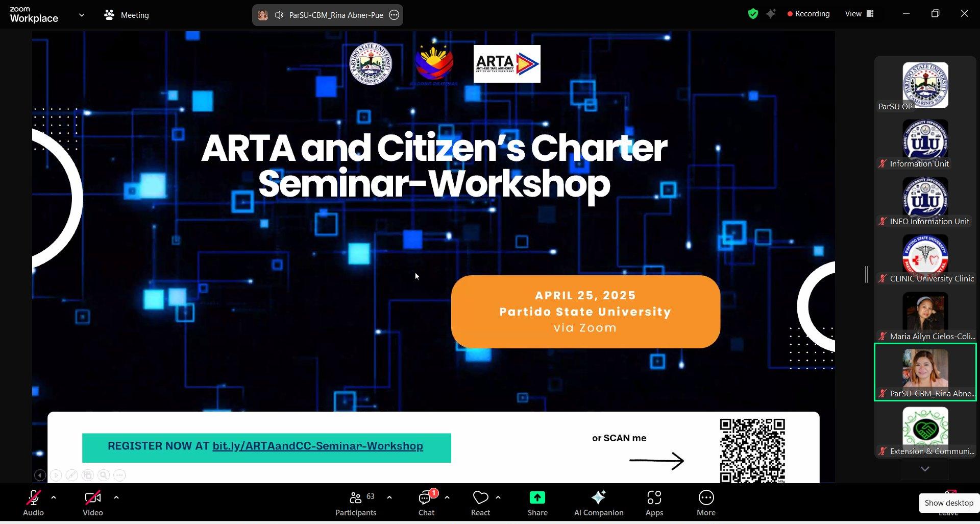Click the see all slides icon
The height and width of the screenshot is (524, 980).
point(88,475)
